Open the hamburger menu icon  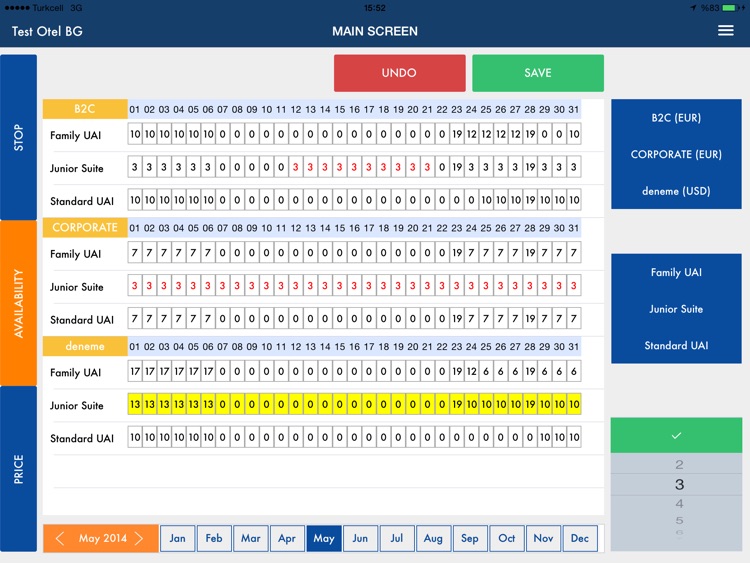point(725,31)
